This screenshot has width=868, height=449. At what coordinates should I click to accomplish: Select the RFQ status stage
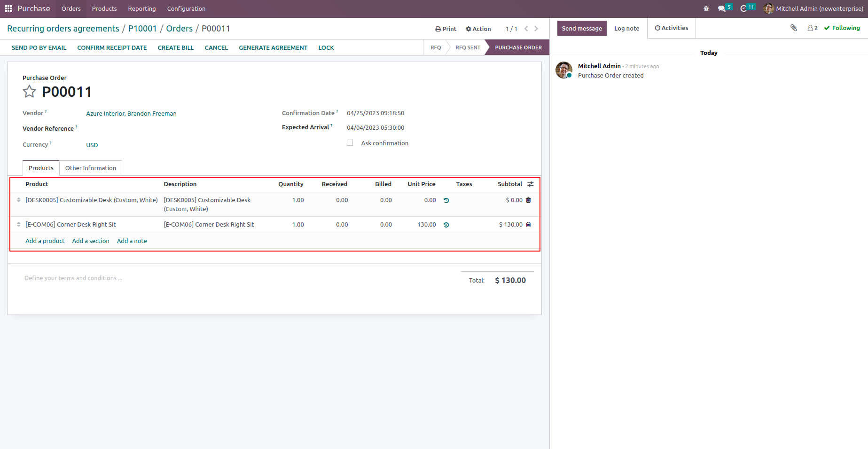coord(436,47)
